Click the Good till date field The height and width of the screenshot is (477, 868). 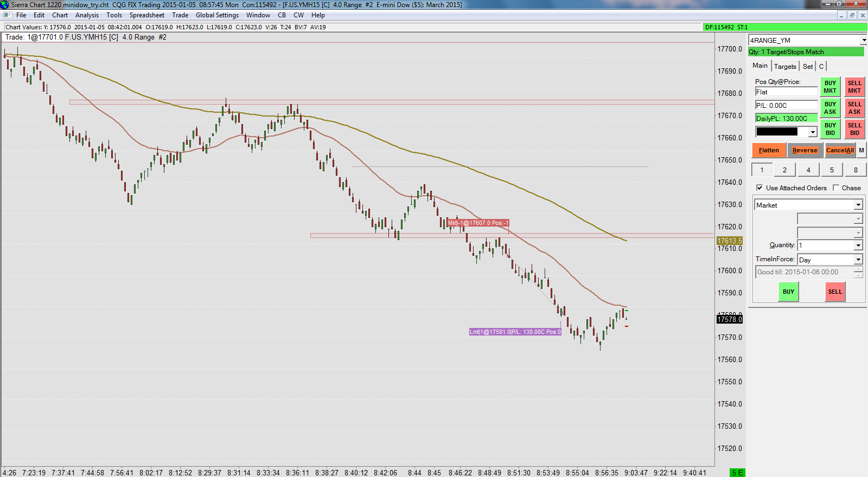805,272
